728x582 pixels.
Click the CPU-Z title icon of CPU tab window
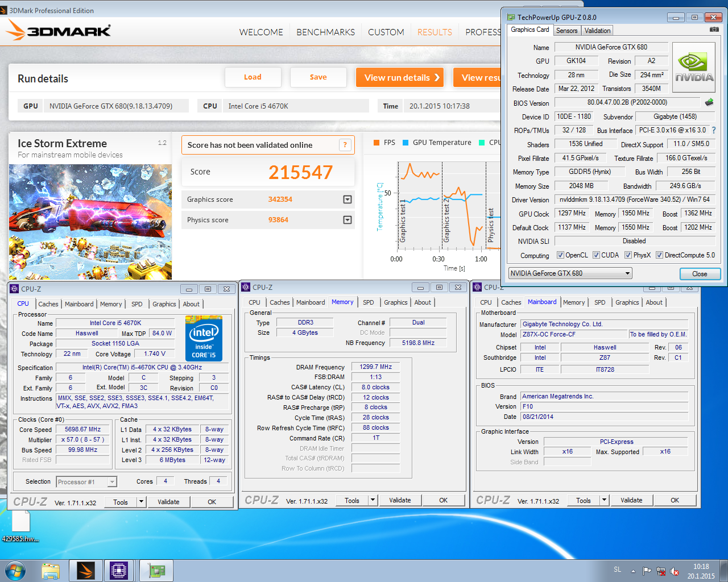coord(15,289)
